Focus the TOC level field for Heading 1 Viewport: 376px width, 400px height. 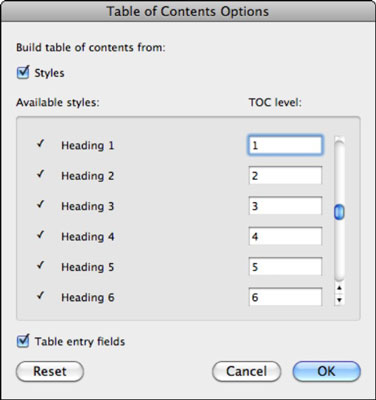[x=285, y=145]
